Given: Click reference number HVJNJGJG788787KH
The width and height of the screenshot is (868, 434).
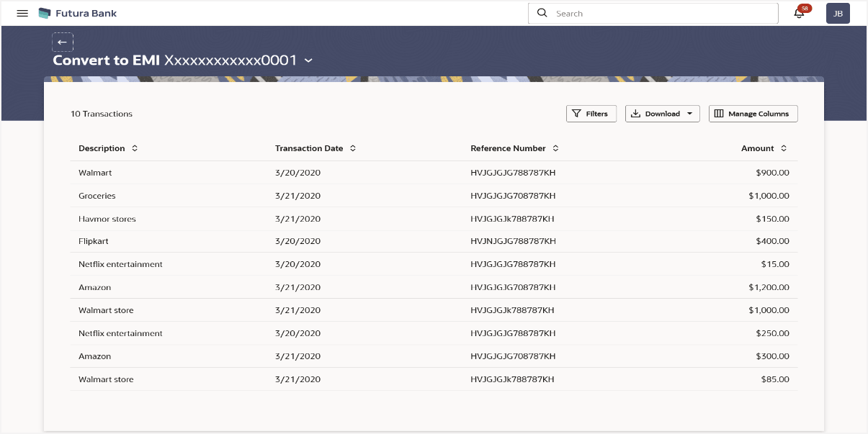Looking at the screenshot, I should 513,241.
